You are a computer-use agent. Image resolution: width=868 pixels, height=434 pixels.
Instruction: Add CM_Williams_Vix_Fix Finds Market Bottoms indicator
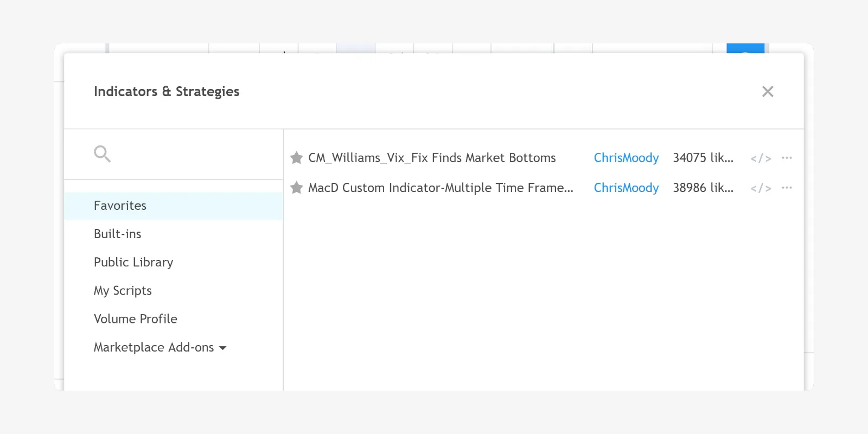pyautogui.click(x=432, y=158)
